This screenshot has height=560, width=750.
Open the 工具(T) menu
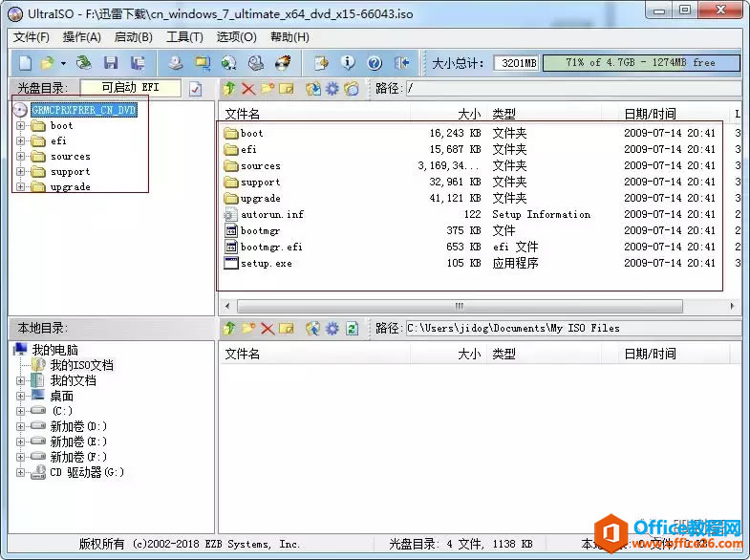184,37
